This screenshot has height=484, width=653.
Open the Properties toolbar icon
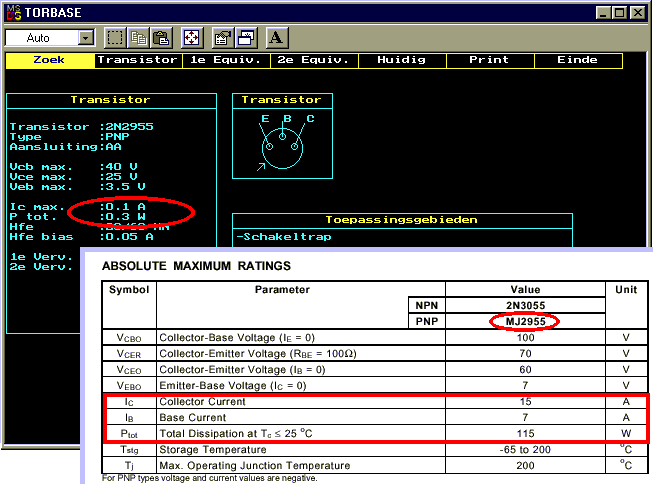[x=222, y=38]
